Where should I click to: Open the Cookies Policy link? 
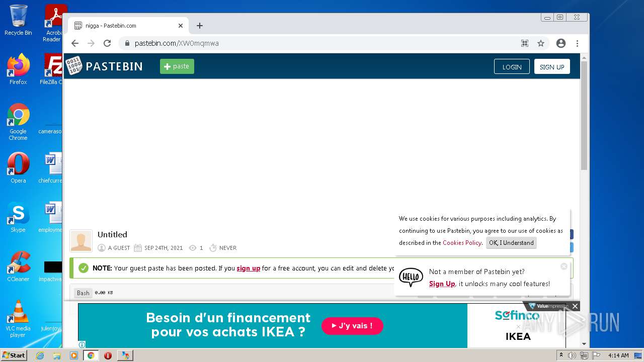[x=462, y=243]
